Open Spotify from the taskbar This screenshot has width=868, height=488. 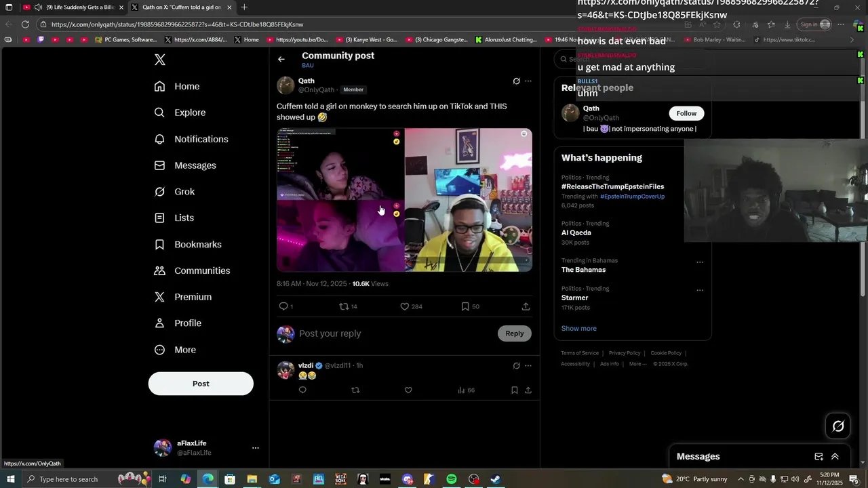(452, 479)
